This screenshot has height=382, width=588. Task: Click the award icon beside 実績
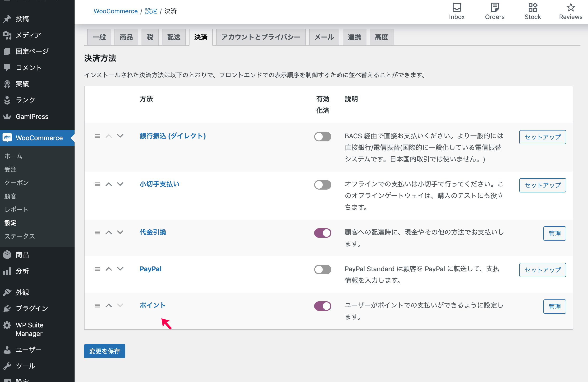coord(7,84)
